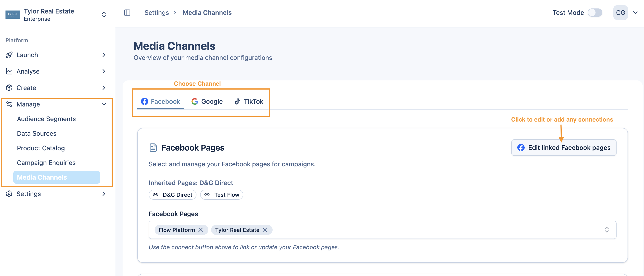Click the CG user avatar
The height and width of the screenshot is (276, 644).
[620, 13]
